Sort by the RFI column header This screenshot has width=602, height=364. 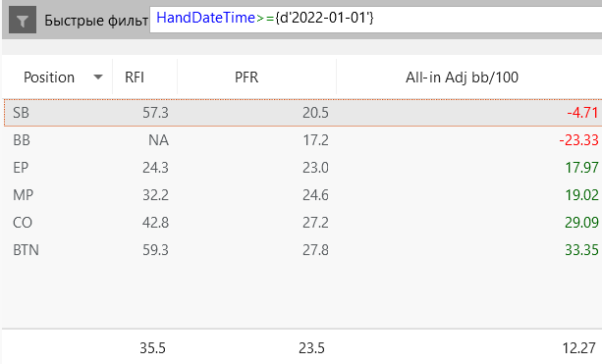point(135,78)
